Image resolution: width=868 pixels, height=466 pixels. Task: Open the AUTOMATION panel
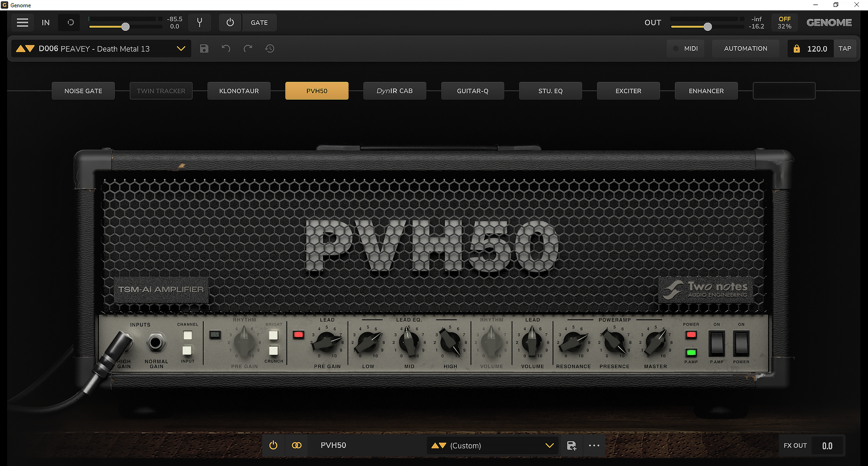[745, 48]
